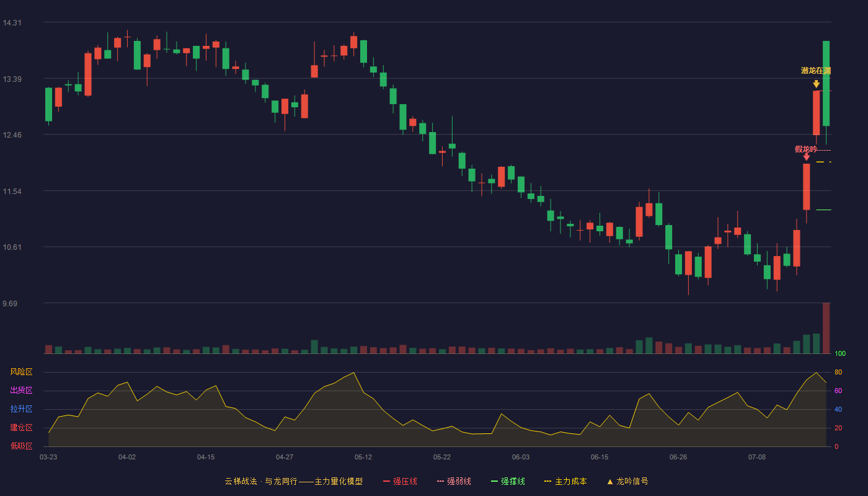
Task: Click the 100 indicator scale value
Action: (x=840, y=354)
